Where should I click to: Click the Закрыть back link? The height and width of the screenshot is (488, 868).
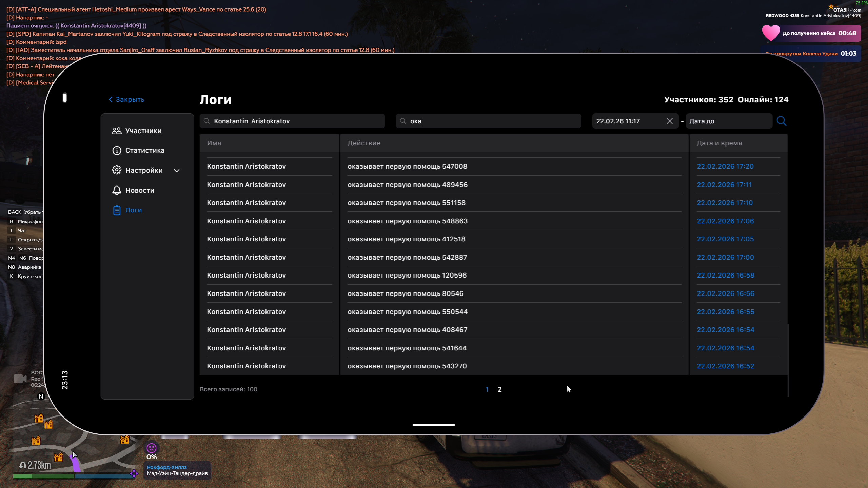126,99
